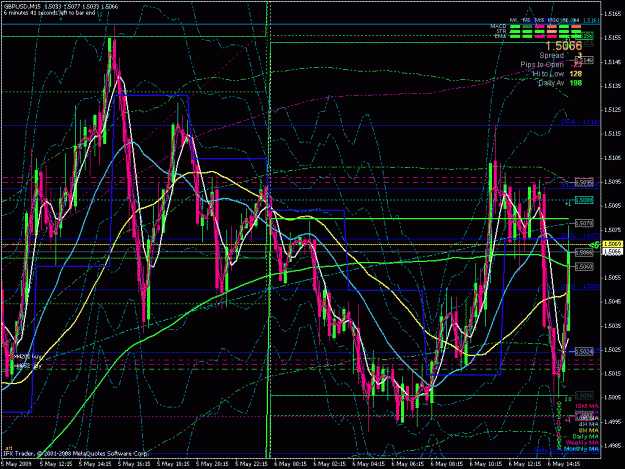Click the 1.5161 cyan level label at top
This screenshot has width=625, height=469.
coord(591,20)
